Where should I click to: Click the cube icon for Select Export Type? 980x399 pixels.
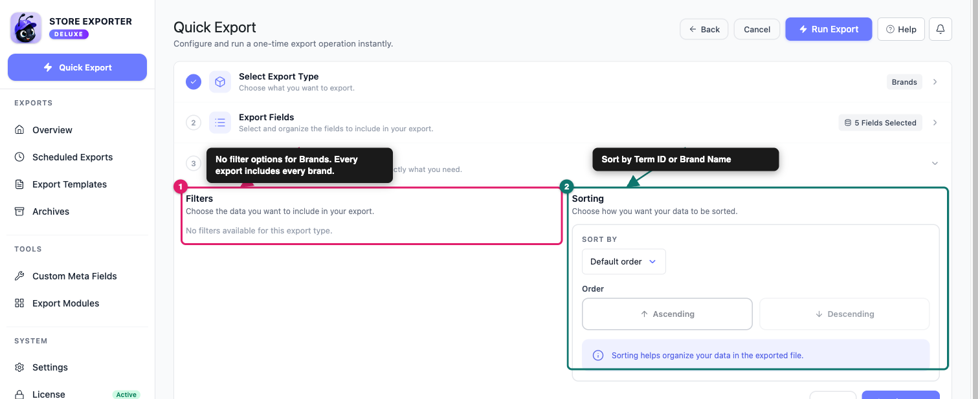point(220,82)
